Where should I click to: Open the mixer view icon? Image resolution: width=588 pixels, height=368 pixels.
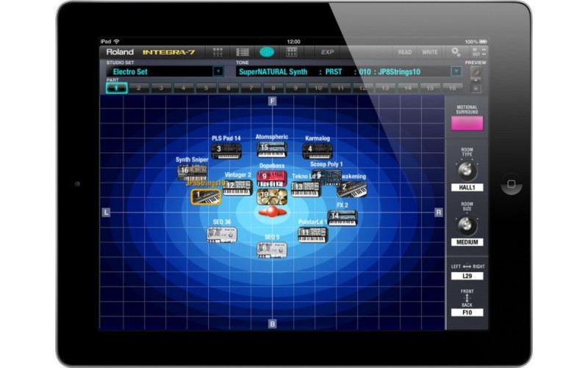[x=218, y=52]
